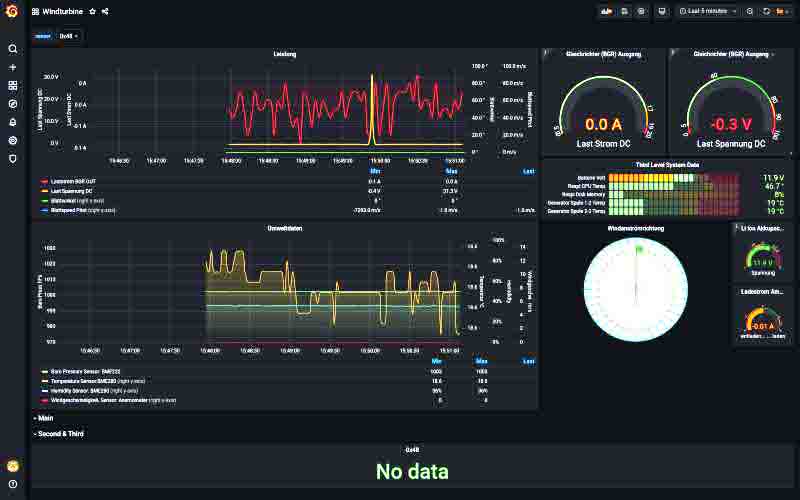Click the Leistung panel title
800x500 pixels.
click(285, 54)
